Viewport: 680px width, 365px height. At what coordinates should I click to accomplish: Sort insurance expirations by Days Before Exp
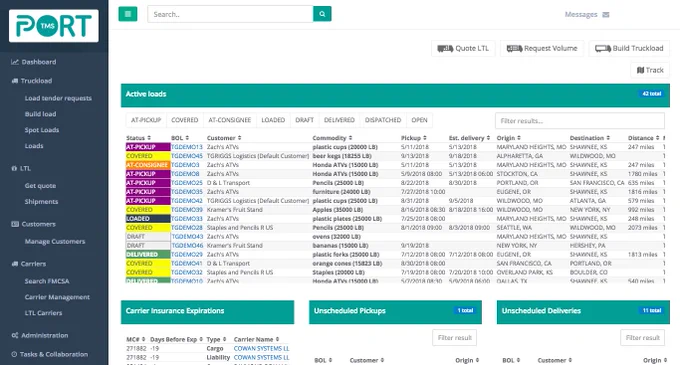point(177,339)
